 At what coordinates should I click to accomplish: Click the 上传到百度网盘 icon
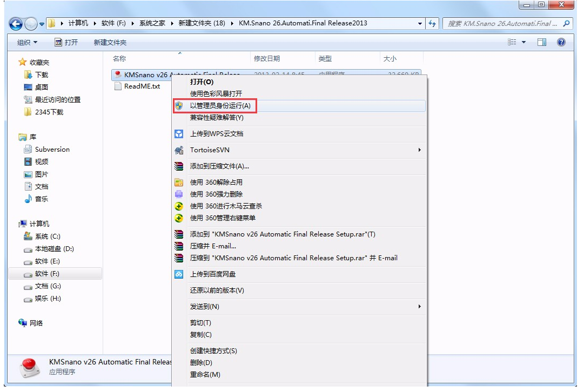(179, 274)
